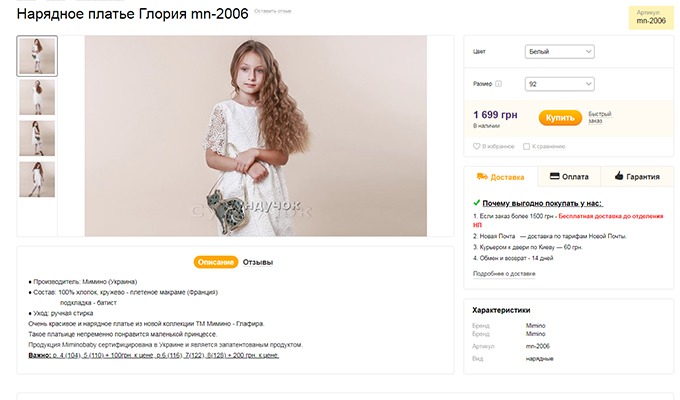Viewport: 680px width, 400px height.
Task: Open the Отзывы tab
Action: (258, 262)
